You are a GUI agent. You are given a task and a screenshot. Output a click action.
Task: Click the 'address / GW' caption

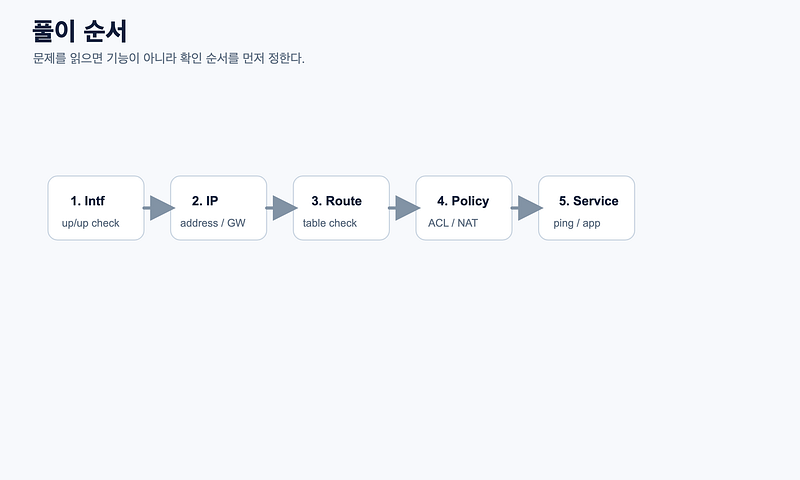click(x=213, y=223)
